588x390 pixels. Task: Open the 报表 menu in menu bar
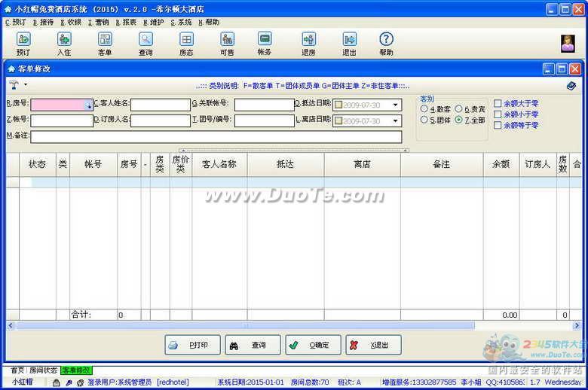(x=126, y=23)
